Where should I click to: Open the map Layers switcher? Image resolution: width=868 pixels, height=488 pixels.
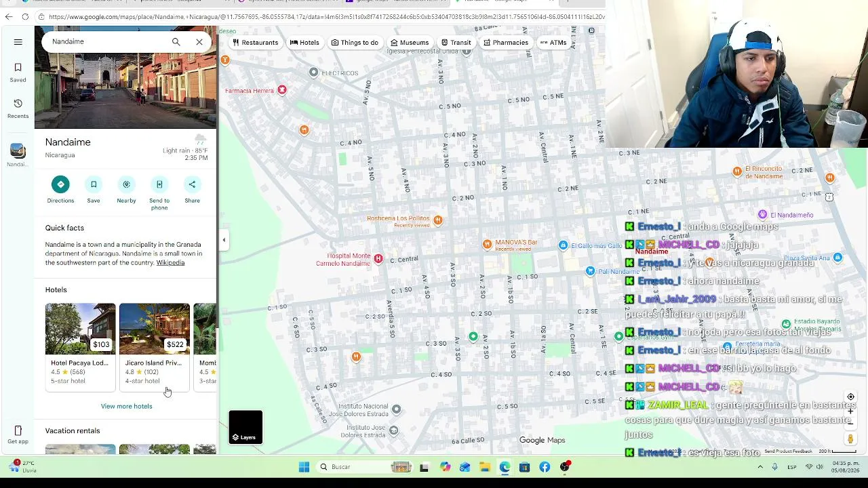point(245,428)
